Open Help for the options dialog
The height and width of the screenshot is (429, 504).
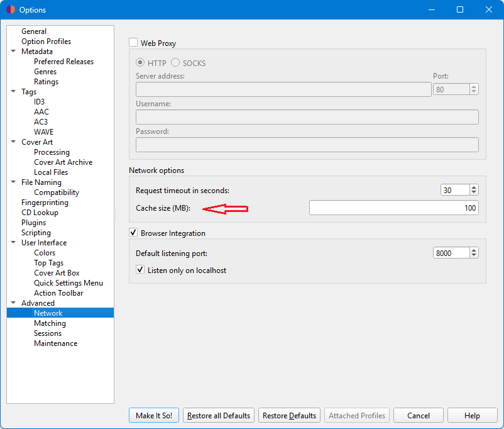coord(472,415)
